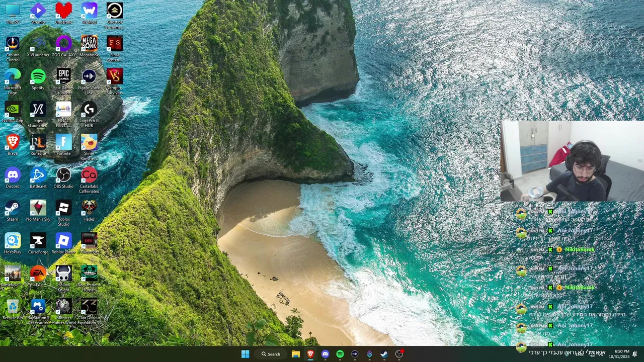Open the HoYoPlay desktop shortcut

[x=13, y=243]
